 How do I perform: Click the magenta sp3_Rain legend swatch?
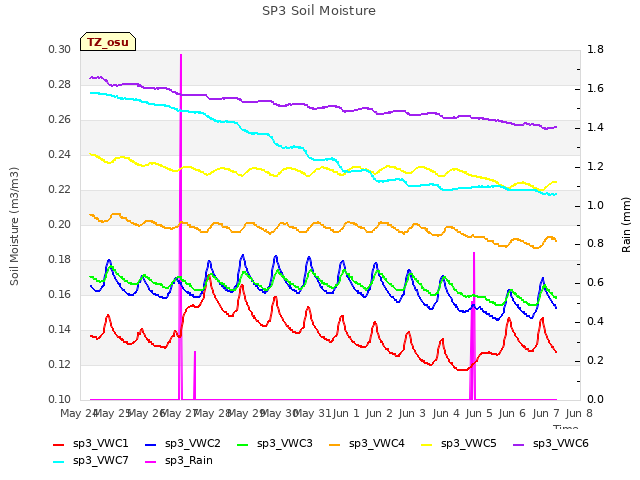(151, 462)
